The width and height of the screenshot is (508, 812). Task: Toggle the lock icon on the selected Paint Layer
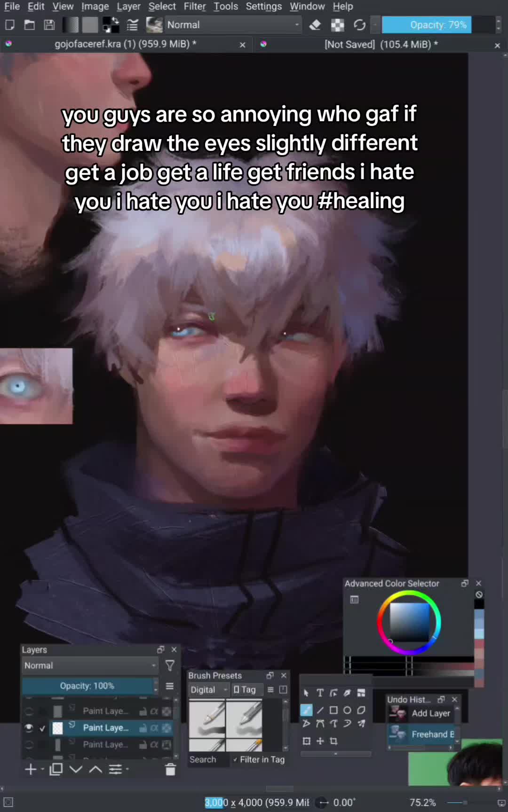coord(143,728)
